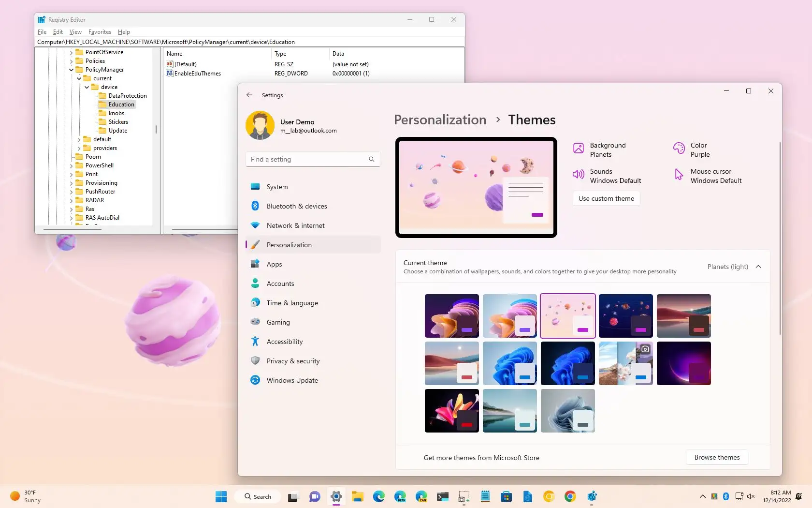
Task: Collapse the PolicyManager registry key
Action: coord(72,69)
